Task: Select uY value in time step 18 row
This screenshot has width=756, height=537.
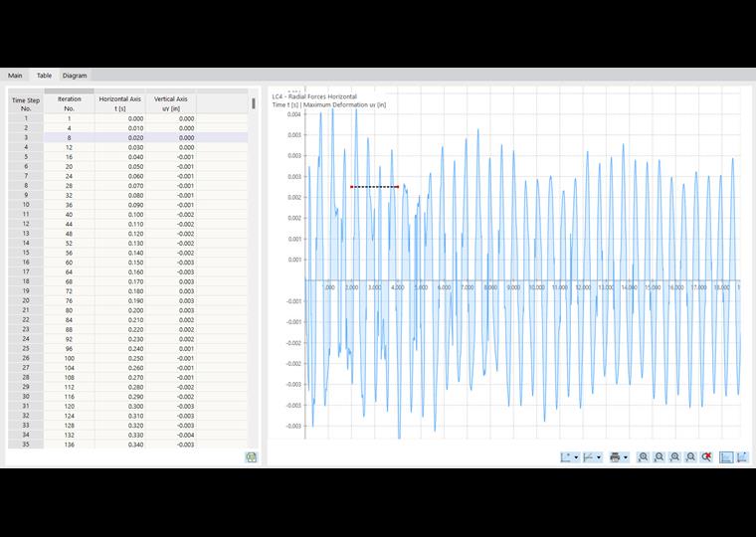Action: click(x=171, y=281)
